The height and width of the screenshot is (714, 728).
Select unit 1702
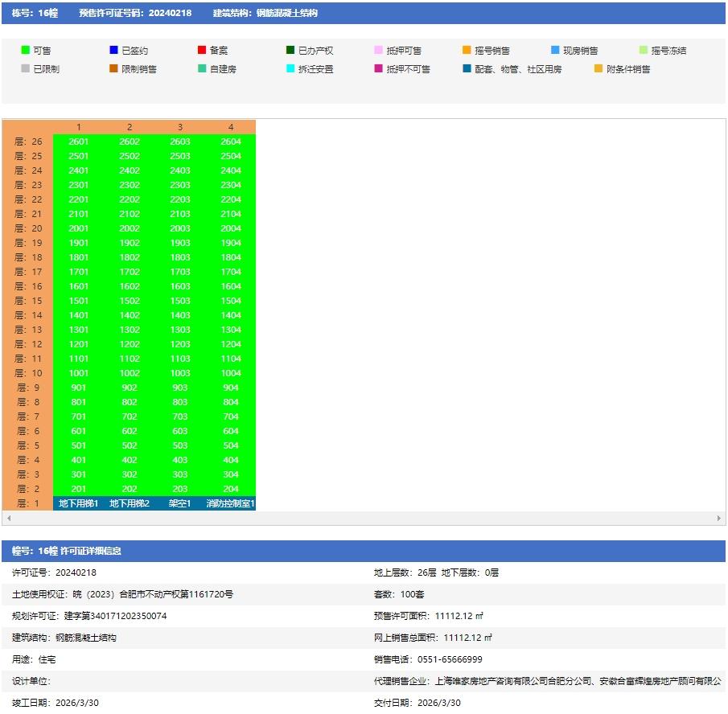pos(130,272)
